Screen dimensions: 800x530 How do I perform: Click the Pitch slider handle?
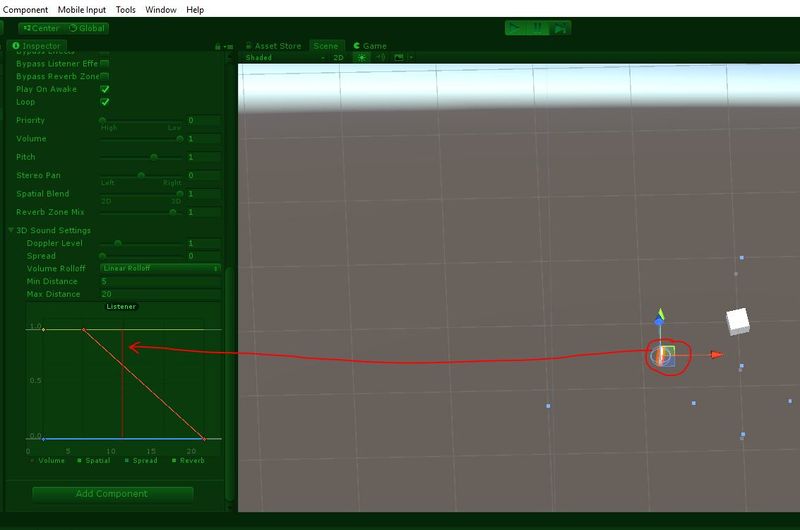coord(154,157)
